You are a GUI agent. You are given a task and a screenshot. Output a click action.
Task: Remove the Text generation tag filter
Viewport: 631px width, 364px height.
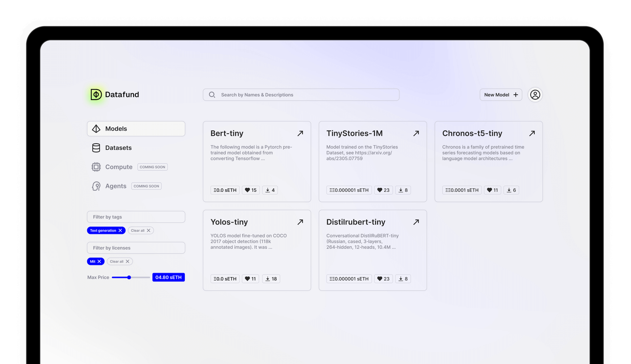(x=121, y=230)
